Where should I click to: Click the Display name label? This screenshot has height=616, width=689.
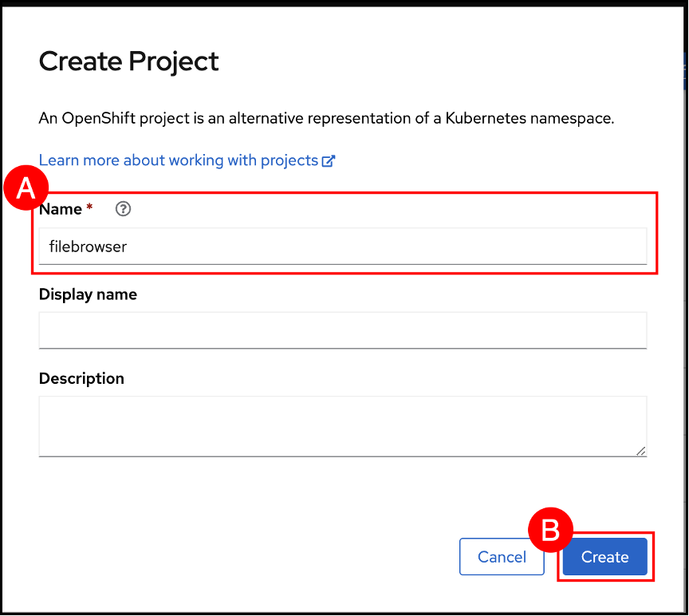[88, 294]
